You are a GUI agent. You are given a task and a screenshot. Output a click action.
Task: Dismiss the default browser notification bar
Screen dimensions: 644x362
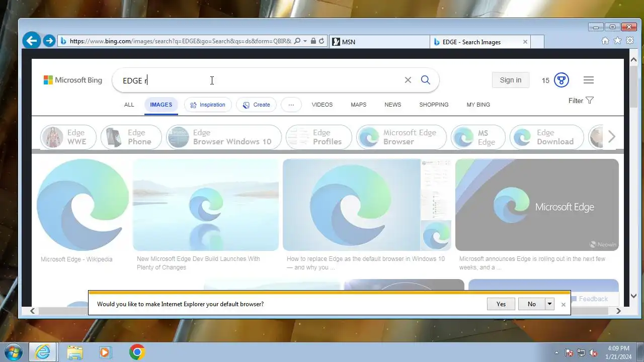pyautogui.click(x=563, y=304)
